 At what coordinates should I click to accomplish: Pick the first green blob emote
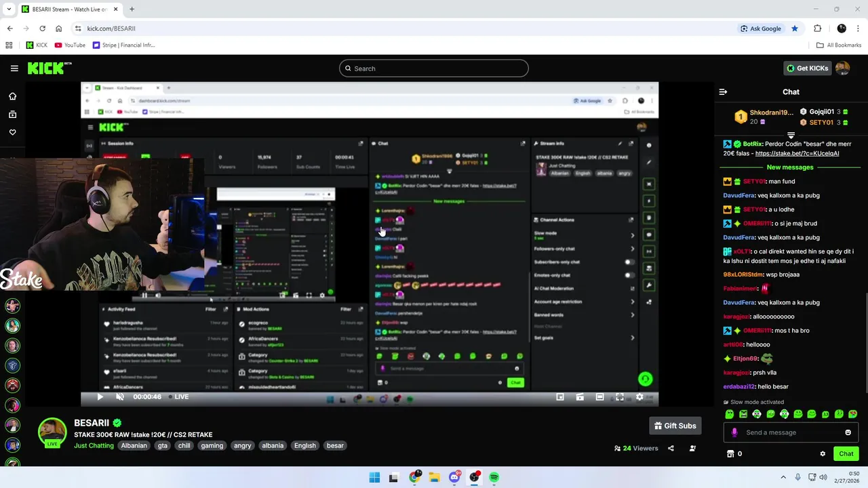click(730, 414)
